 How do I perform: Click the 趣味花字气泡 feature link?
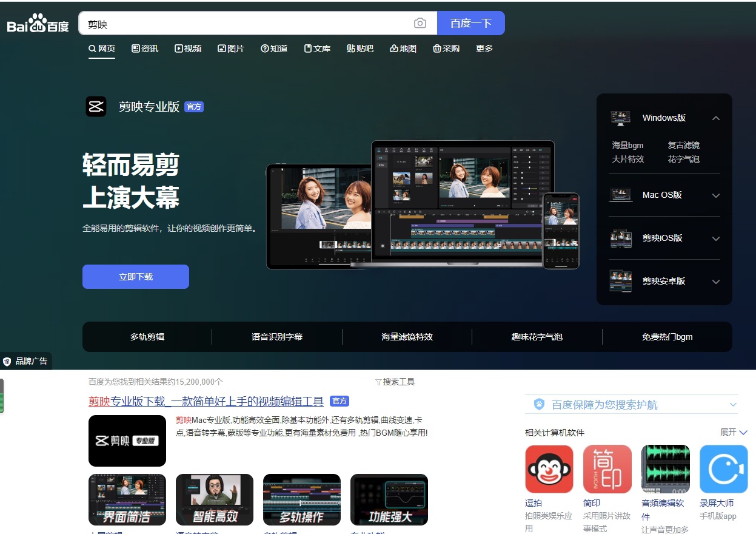(537, 337)
